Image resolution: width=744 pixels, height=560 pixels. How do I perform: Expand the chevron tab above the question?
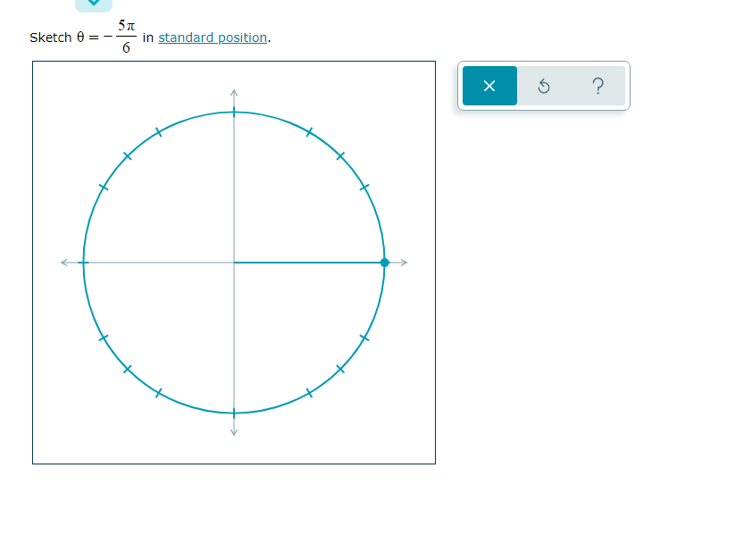[x=94, y=4]
